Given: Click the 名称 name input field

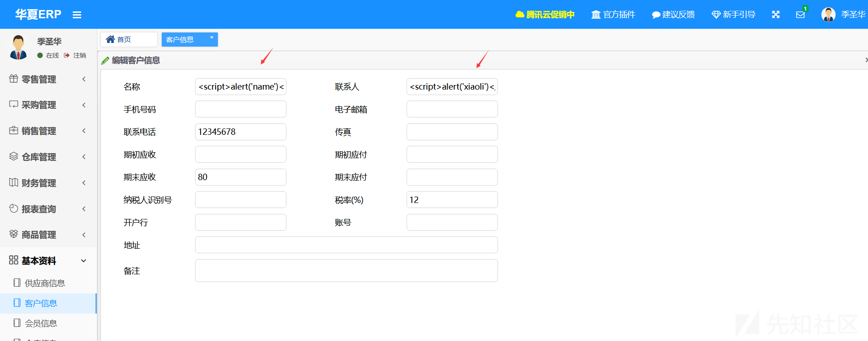Looking at the screenshot, I should 241,87.
